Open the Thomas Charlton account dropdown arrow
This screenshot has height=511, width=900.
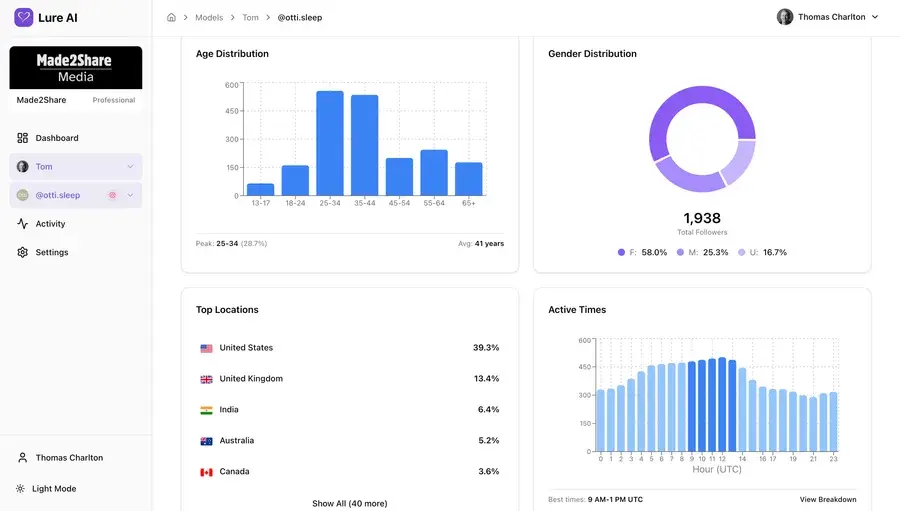point(875,17)
